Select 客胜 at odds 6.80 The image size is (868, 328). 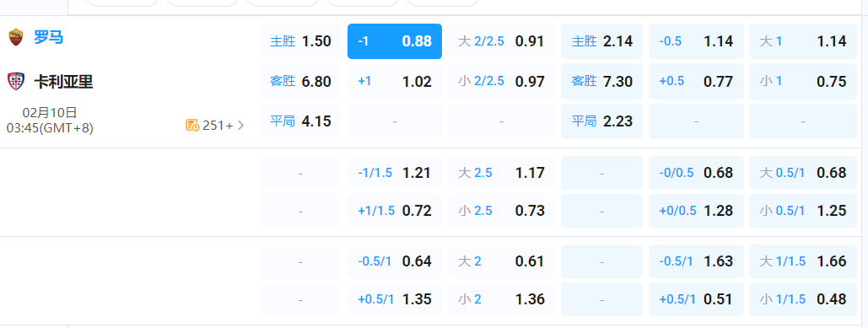pos(300,81)
